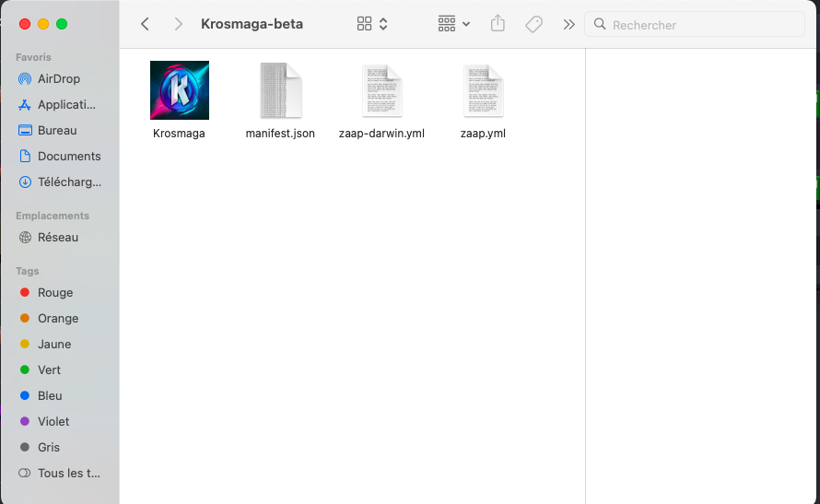Open AirDrop in the sidebar
The image size is (820, 504).
click(61, 79)
